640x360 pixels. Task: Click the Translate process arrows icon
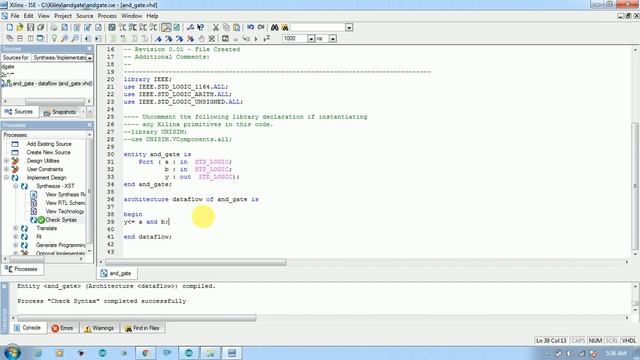[x=24, y=229]
